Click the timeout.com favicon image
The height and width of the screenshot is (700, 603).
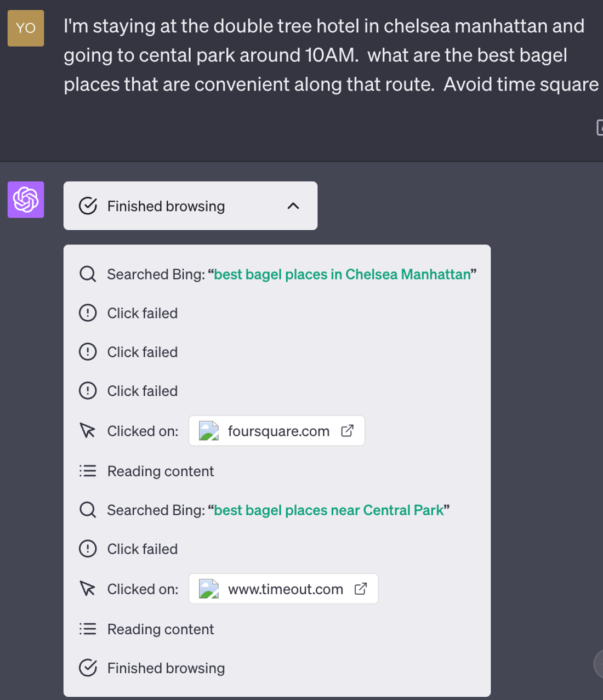(x=209, y=589)
